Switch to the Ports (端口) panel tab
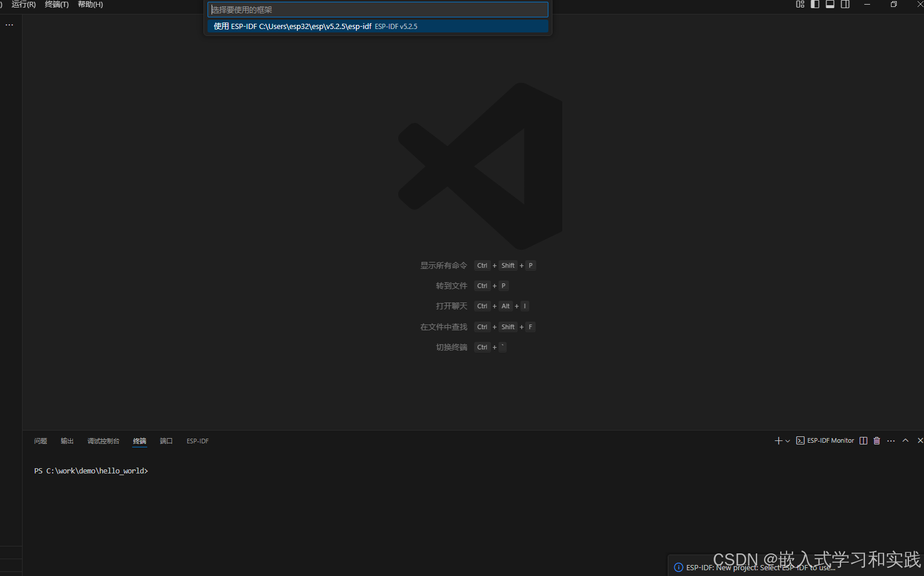 (x=166, y=441)
